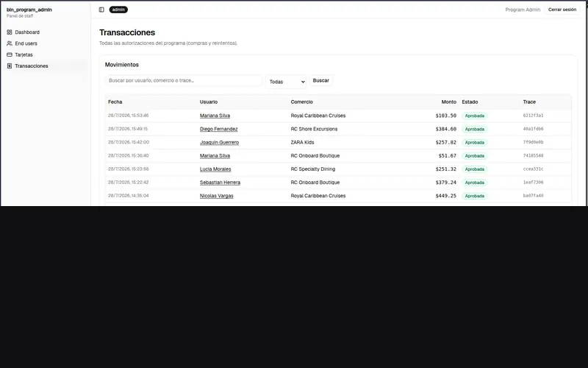Click trace value 7f9d0e0b
The height and width of the screenshot is (368, 588).
(534, 142)
